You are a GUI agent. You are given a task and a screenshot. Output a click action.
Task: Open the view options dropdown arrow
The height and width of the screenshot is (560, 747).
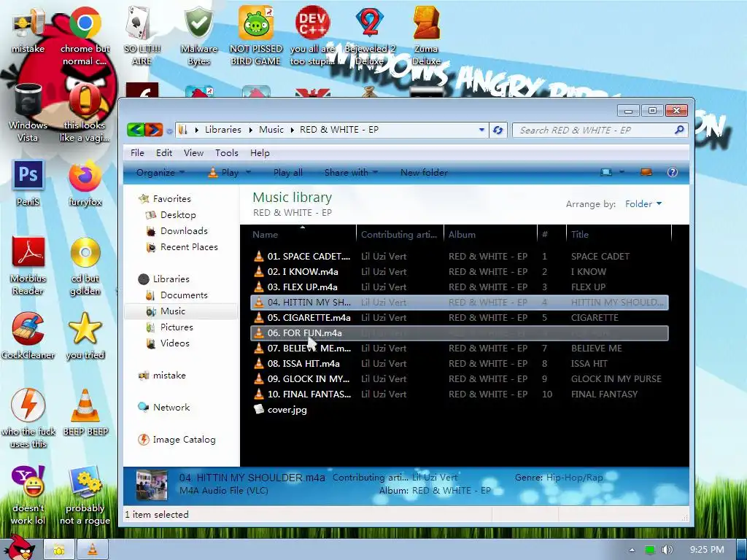tap(622, 172)
